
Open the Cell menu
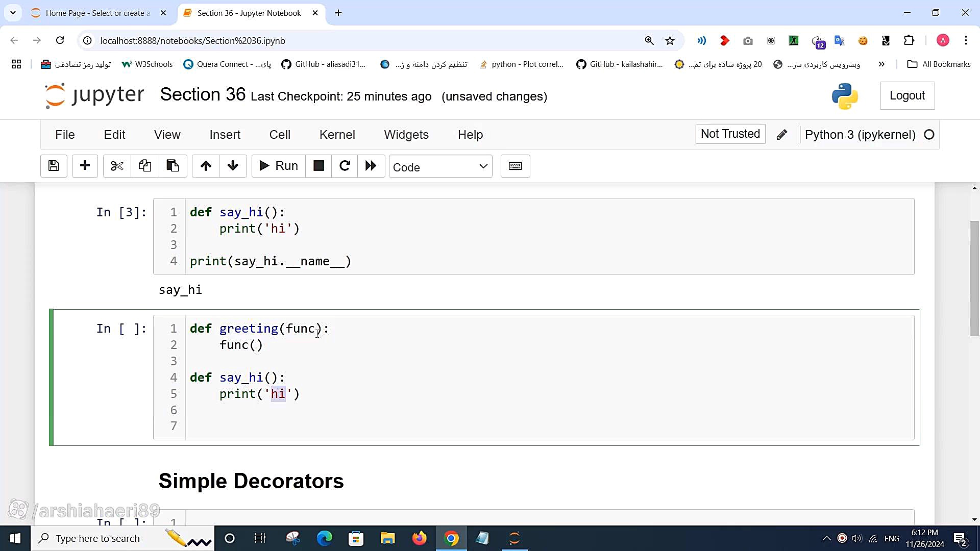pos(280,135)
